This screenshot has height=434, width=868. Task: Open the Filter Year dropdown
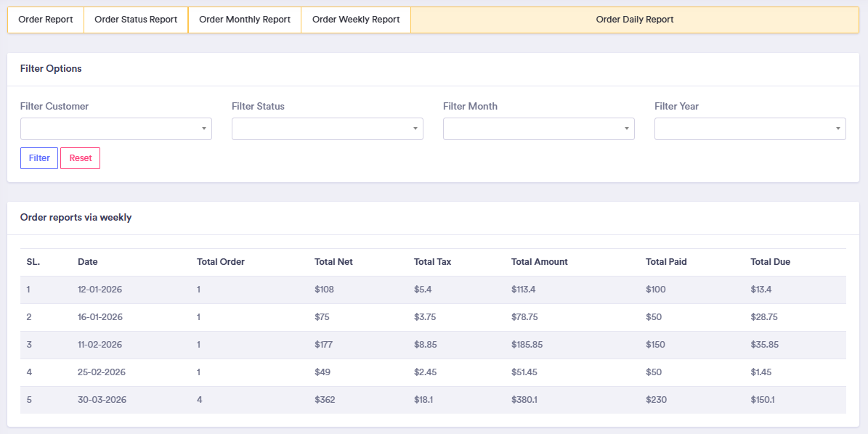[750, 128]
